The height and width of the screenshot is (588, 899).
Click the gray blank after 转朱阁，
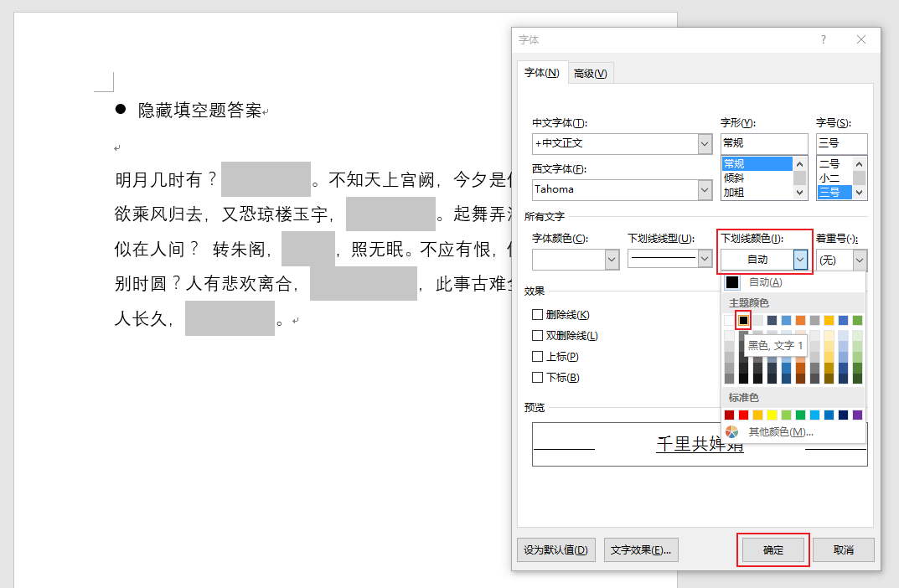307,249
